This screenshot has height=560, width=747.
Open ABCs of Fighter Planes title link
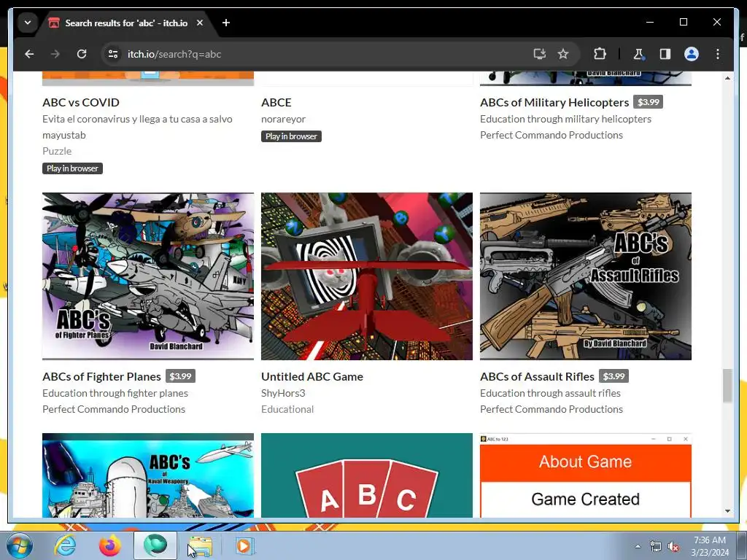tap(101, 376)
